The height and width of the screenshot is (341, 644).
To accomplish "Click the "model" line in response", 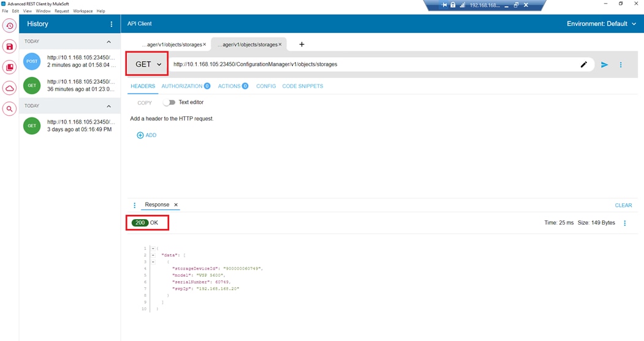I will [199, 275].
